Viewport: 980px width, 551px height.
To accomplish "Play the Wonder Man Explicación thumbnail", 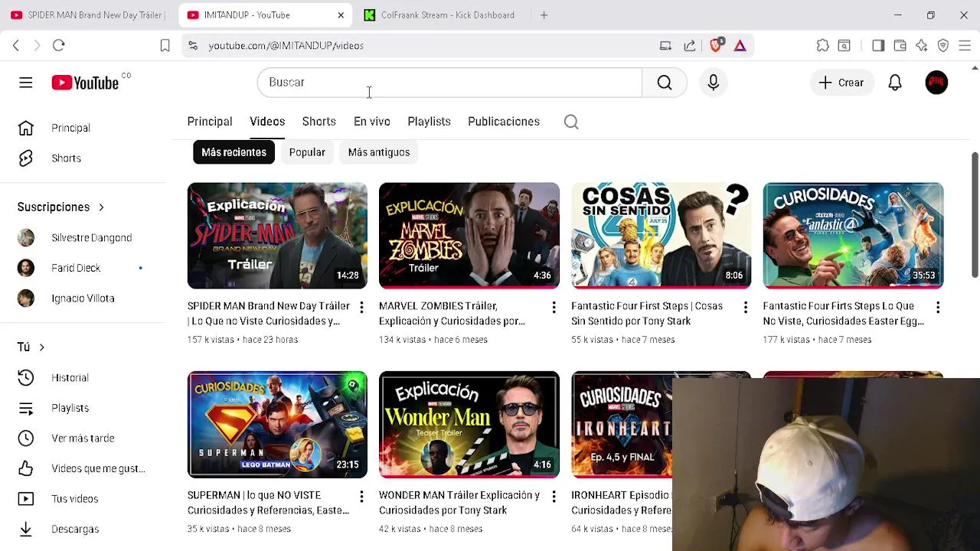I will (x=469, y=425).
